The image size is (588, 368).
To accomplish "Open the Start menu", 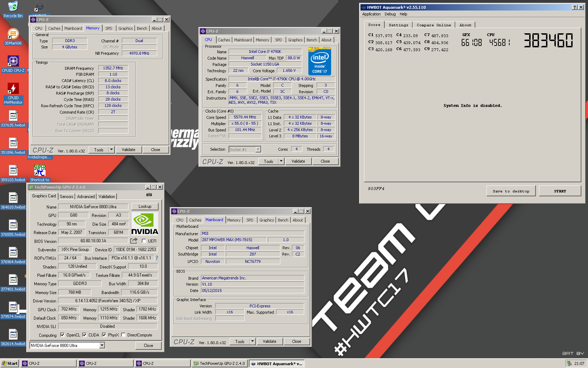I will 10,363.
